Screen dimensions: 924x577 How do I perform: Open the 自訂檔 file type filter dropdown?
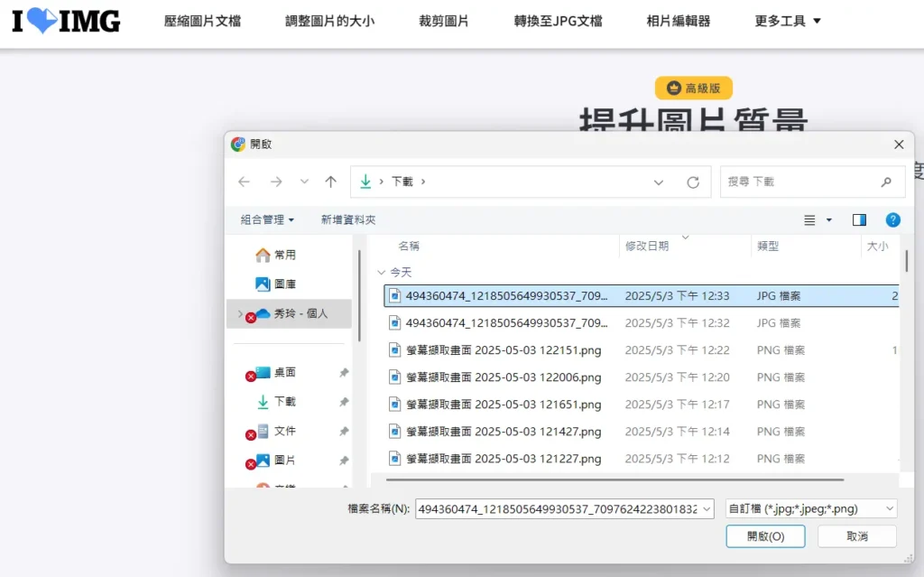(x=811, y=508)
